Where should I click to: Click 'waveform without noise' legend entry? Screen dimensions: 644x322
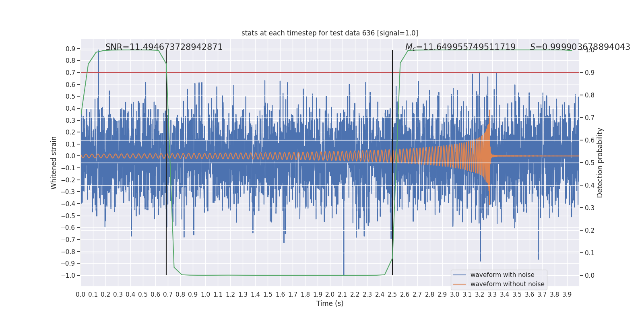coord(507,284)
